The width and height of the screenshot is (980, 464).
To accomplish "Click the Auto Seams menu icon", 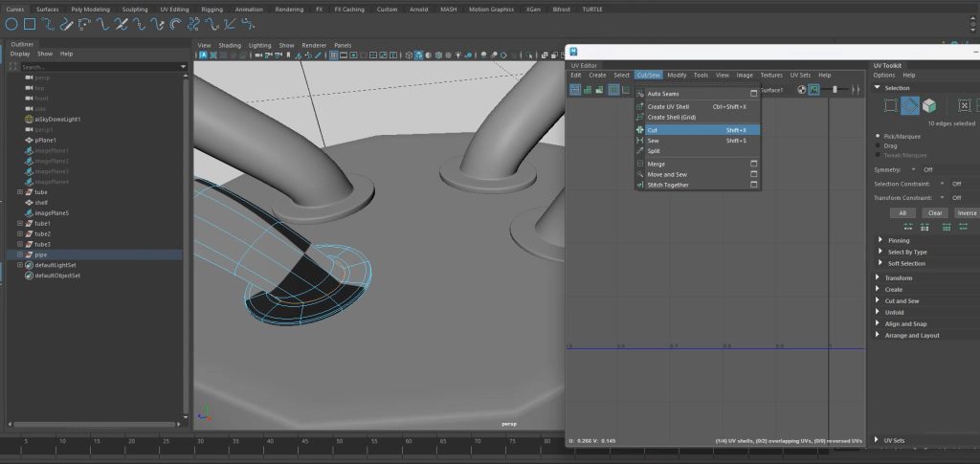I will point(640,94).
